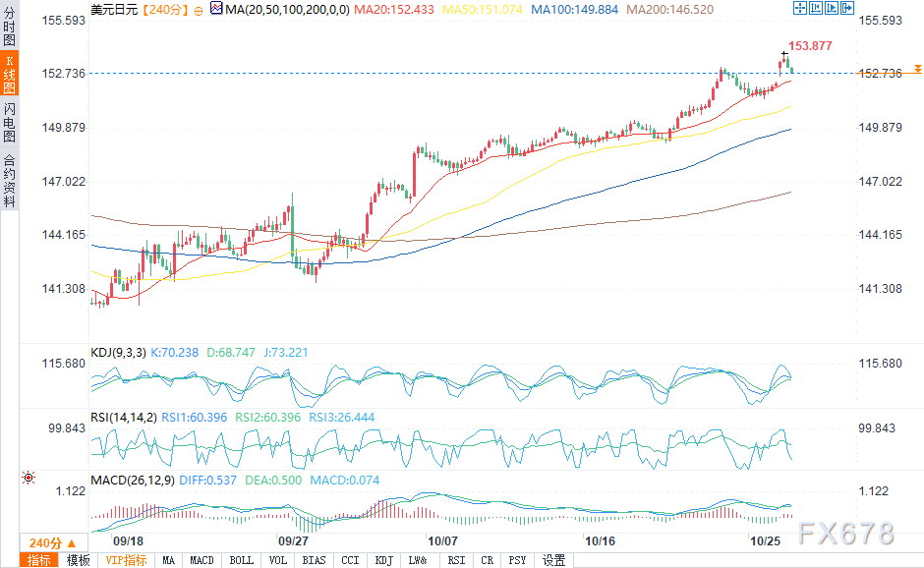The image size is (924, 568).
Task: Click the orange double-arrow price marker
Action: (x=917, y=69)
